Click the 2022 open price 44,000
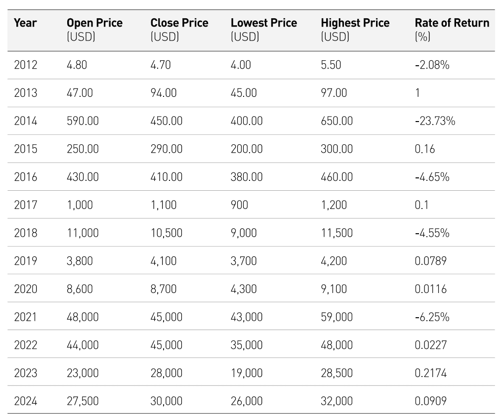Screen dimensions: 504x420 (x=83, y=345)
